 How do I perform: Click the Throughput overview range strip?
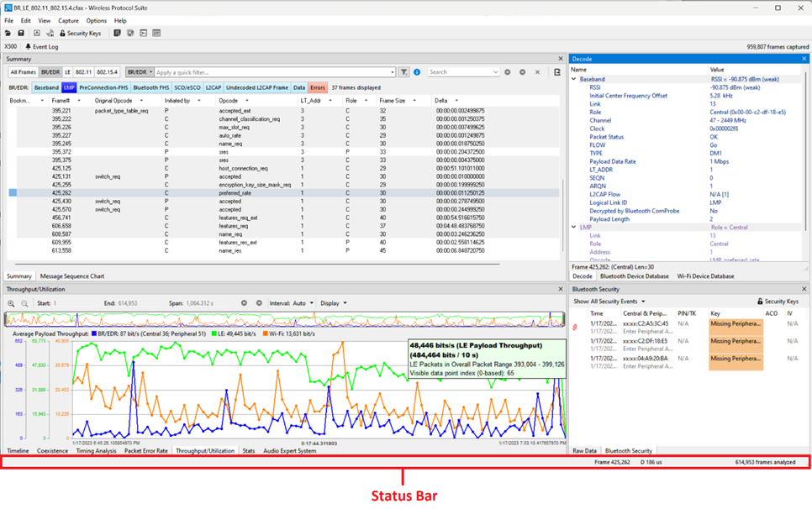(284, 319)
